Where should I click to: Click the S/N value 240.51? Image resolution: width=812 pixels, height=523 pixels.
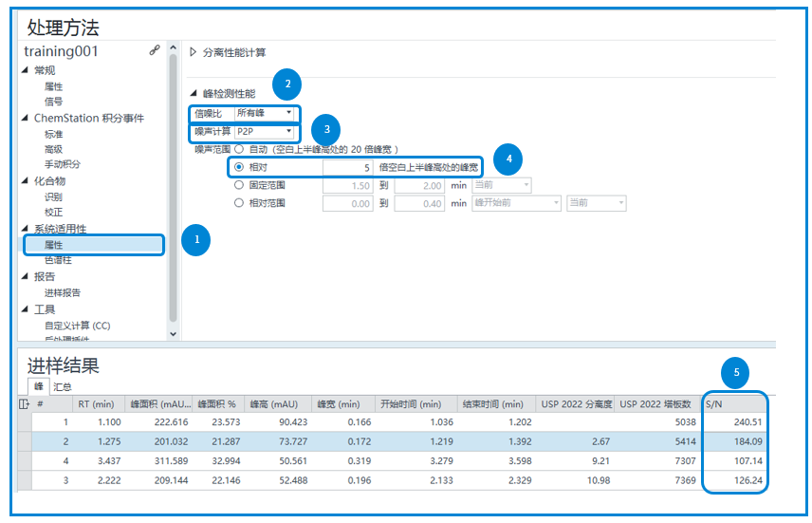click(747, 422)
